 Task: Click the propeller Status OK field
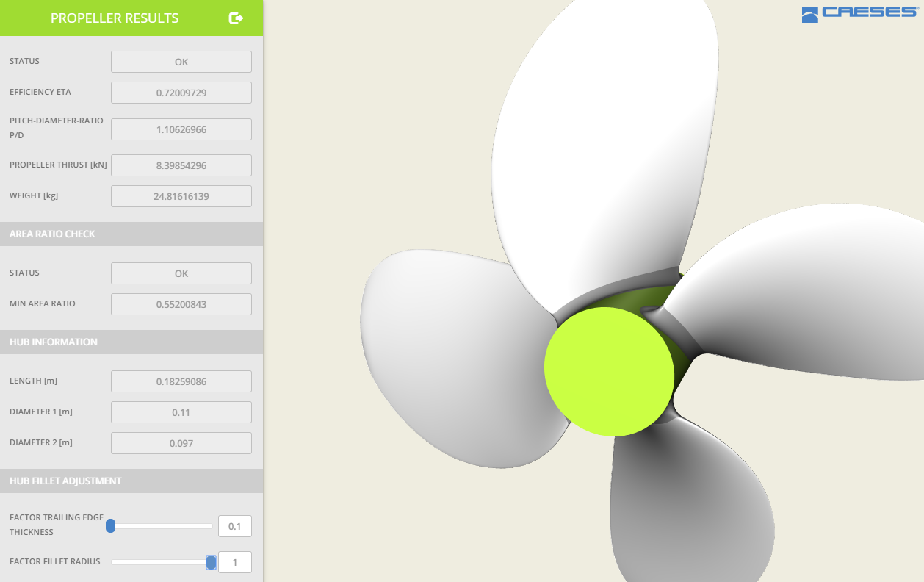[181, 62]
